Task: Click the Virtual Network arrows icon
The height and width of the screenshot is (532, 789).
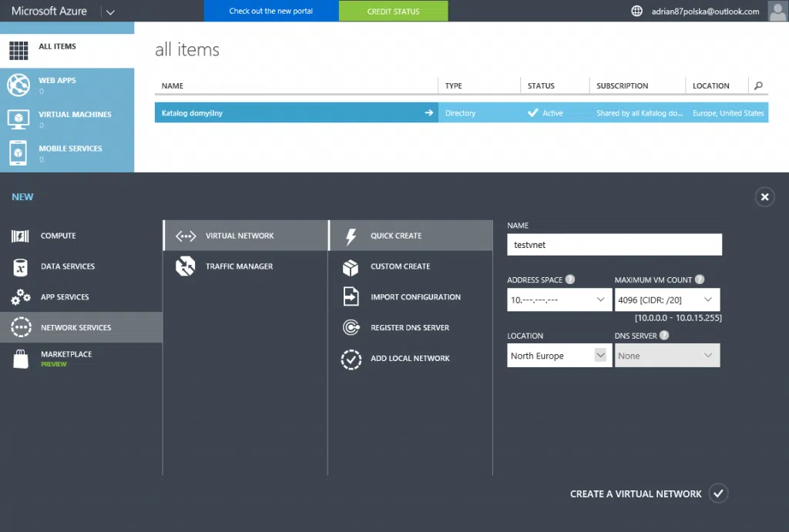Action: [186, 236]
